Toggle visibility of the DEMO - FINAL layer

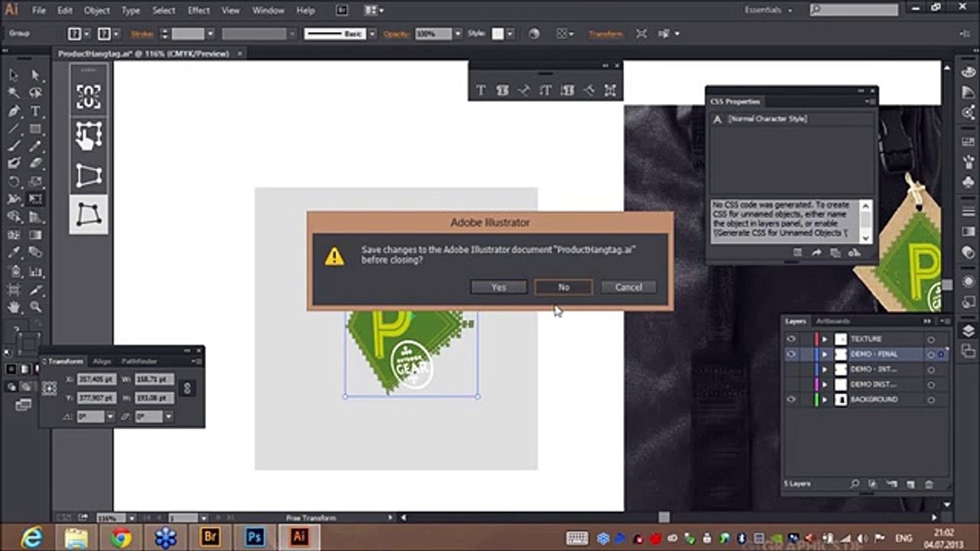[x=791, y=354]
